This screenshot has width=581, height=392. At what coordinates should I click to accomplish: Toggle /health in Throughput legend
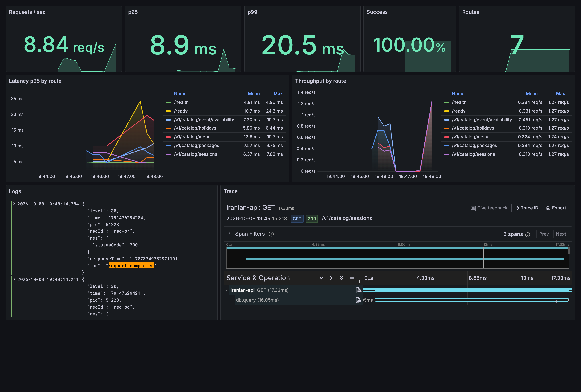pyautogui.click(x=459, y=102)
